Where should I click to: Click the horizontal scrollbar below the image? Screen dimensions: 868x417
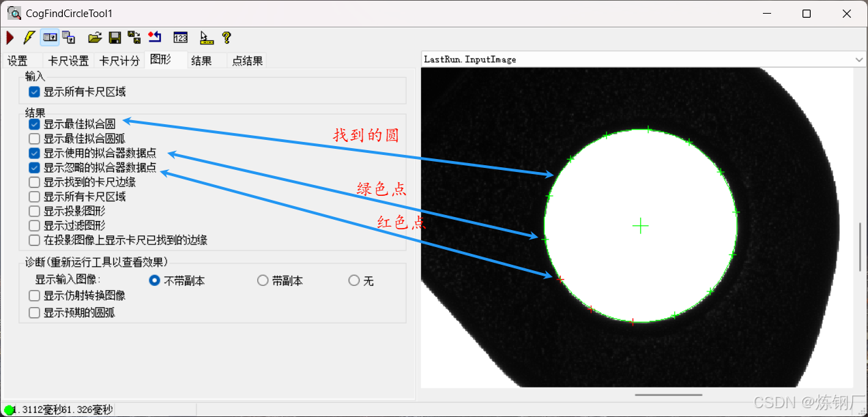point(668,394)
